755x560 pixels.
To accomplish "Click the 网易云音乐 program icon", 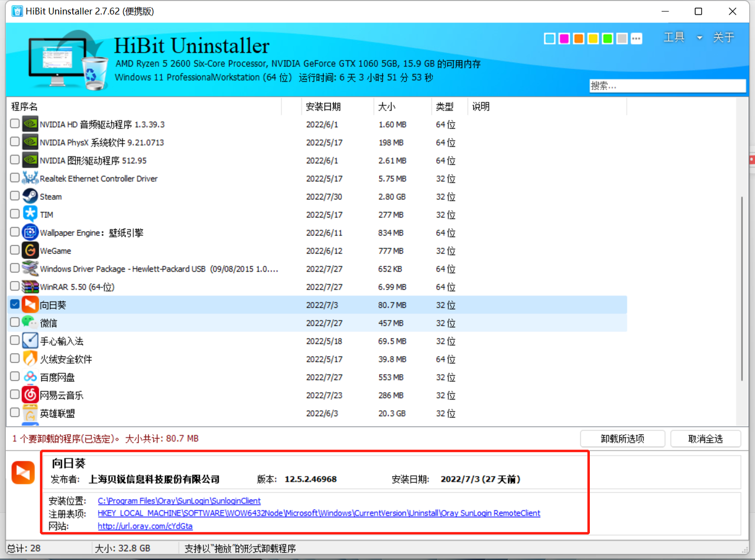I will pos(30,395).
